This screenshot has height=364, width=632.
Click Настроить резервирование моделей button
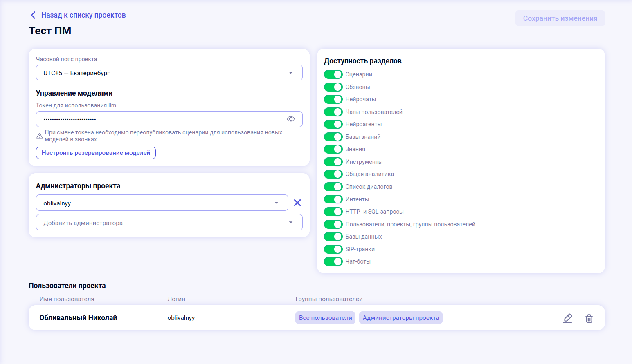tap(96, 153)
